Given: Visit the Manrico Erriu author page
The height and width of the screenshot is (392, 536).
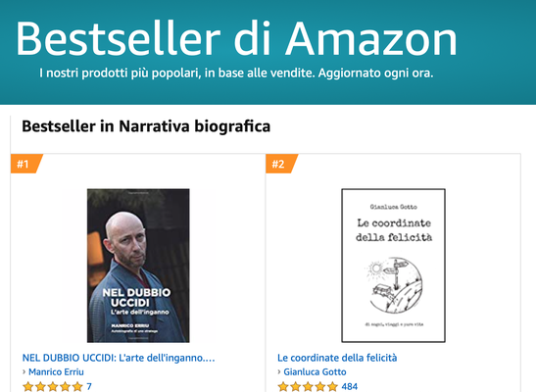Looking at the screenshot, I should pos(56,371).
